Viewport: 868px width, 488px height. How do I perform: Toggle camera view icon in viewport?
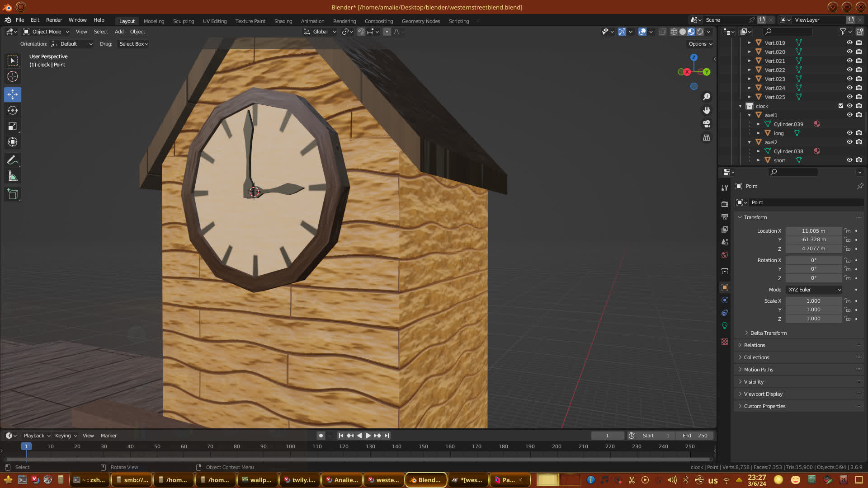click(x=707, y=124)
